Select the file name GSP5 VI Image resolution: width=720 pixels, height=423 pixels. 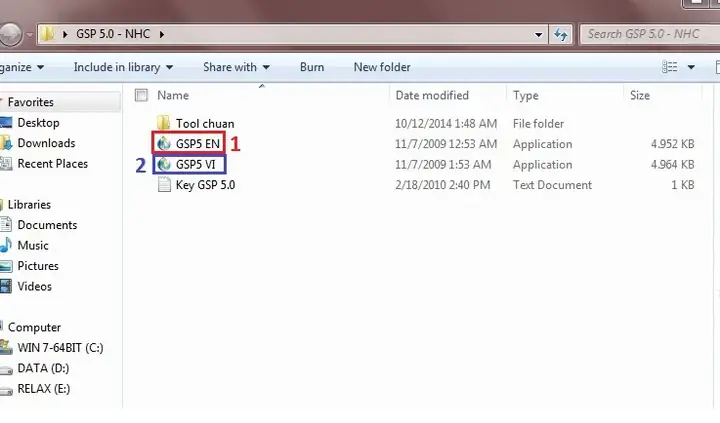click(x=196, y=164)
